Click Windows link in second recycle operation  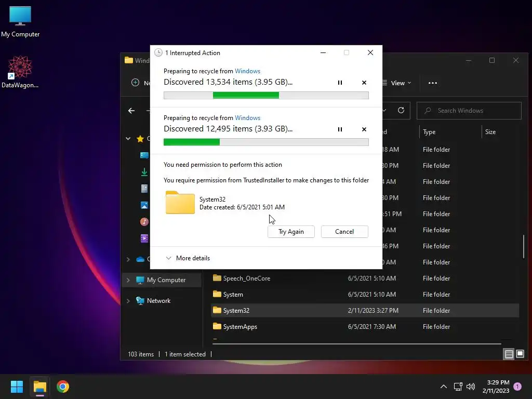(x=247, y=118)
